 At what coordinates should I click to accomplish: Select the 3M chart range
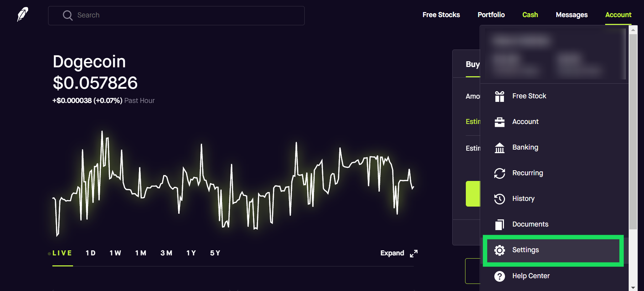point(166,253)
